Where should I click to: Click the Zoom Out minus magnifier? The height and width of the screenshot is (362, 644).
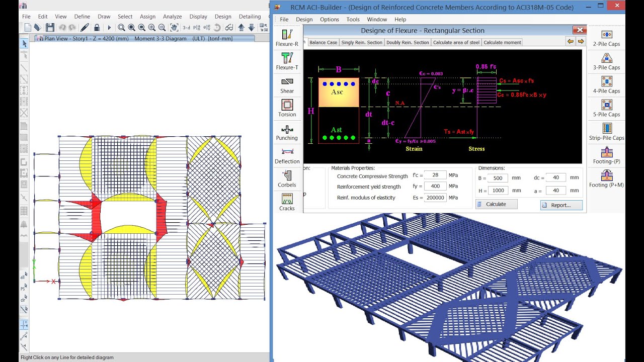coord(162,28)
